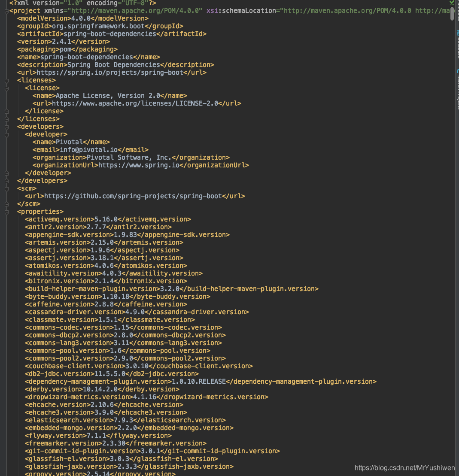The height and width of the screenshot is (476, 459).
Task: Click the bitronix.version 2.1.4 line
Action: point(106,282)
